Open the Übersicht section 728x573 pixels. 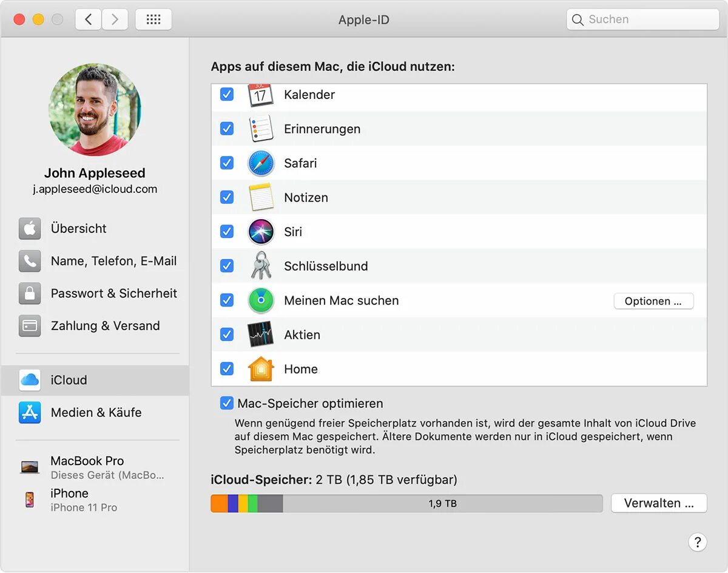coord(95,229)
